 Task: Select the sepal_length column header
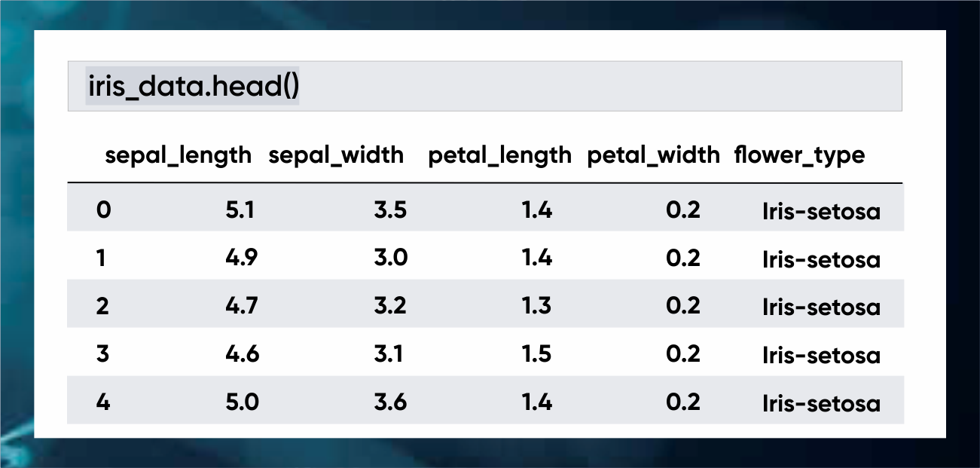point(179,155)
